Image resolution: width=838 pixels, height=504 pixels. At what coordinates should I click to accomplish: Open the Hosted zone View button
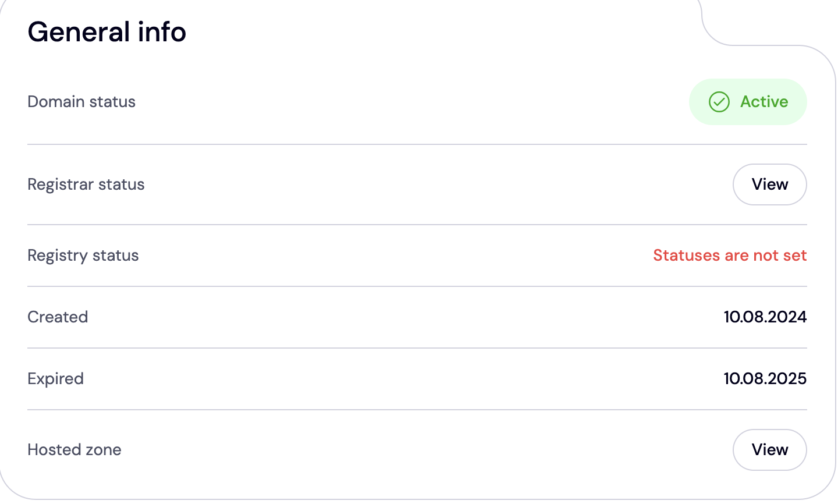pos(769,450)
